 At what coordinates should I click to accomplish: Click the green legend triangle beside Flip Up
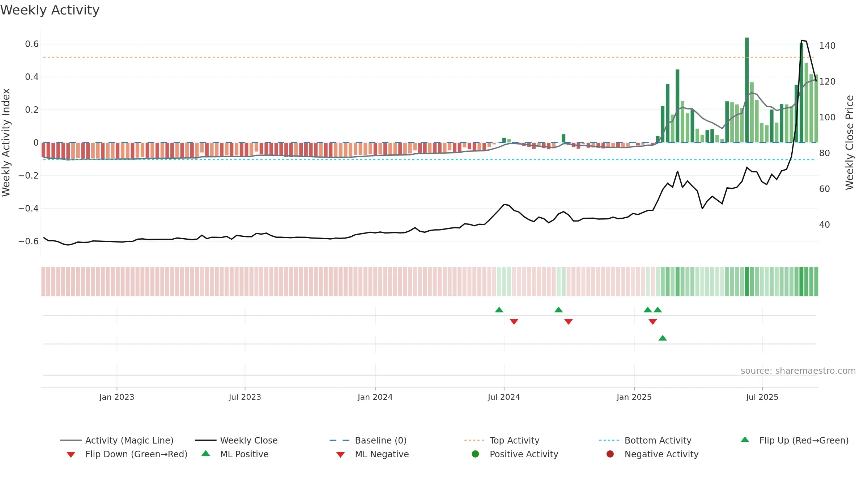coord(745,440)
